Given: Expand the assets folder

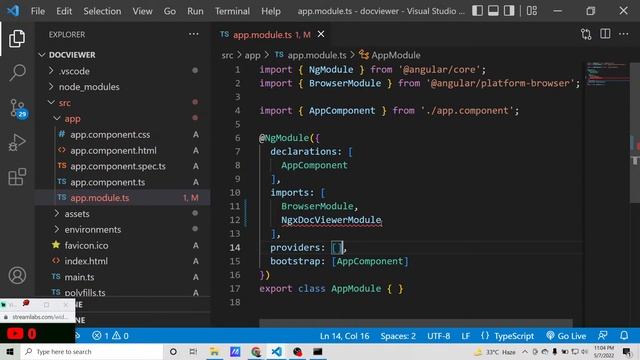Looking at the screenshot, I should 77,213.
